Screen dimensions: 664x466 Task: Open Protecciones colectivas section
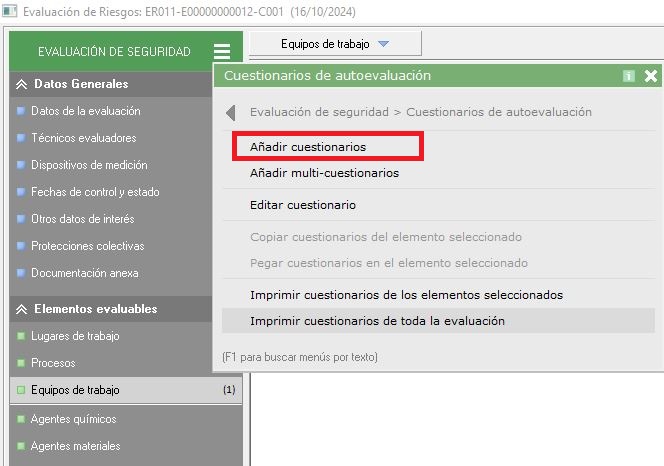[x=87, y=246]
